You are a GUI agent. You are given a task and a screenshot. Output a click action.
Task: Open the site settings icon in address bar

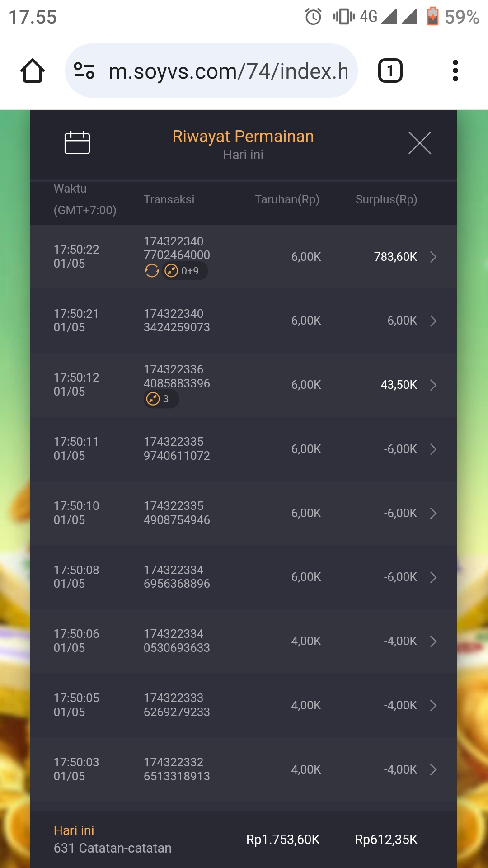coord(84,71)
